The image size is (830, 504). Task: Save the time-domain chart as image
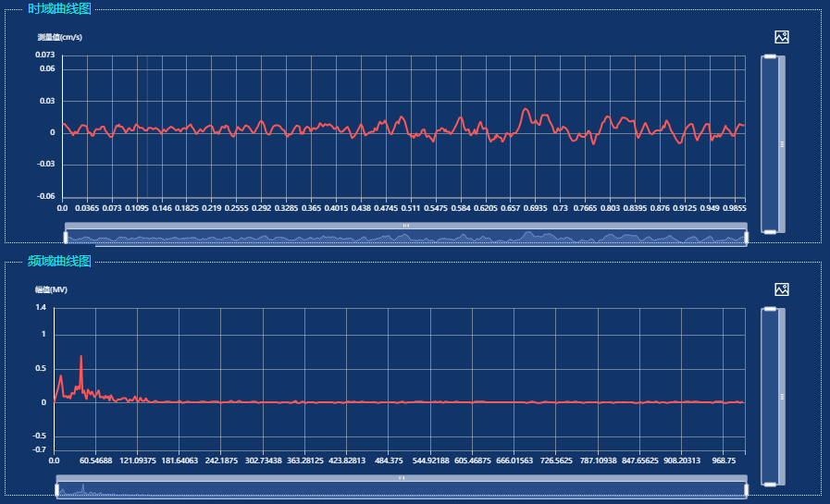pos(781,37)
